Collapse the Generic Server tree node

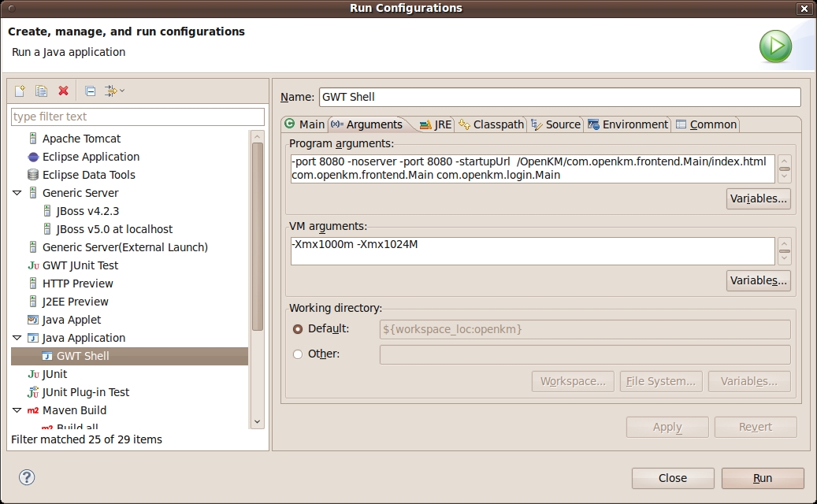tap(17, 193)
